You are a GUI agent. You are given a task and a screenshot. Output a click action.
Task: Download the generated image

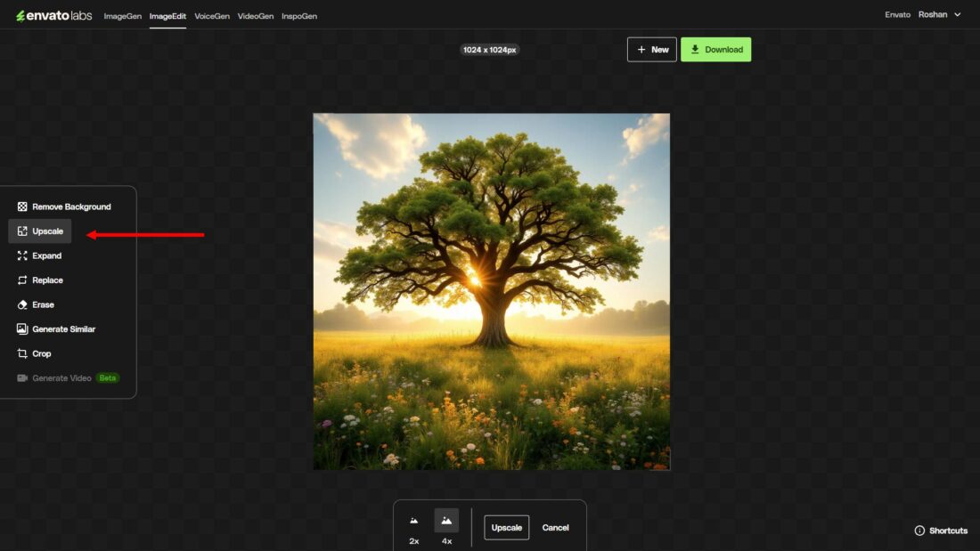coord(715,49)
